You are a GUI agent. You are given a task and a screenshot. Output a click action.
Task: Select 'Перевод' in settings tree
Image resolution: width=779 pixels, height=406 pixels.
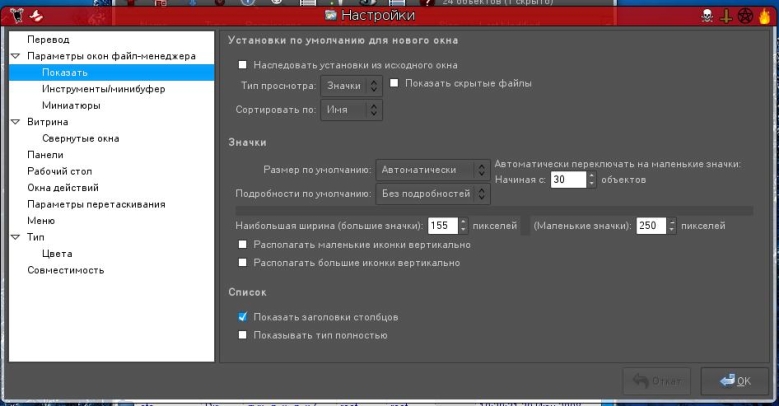[x=48, y=40]
